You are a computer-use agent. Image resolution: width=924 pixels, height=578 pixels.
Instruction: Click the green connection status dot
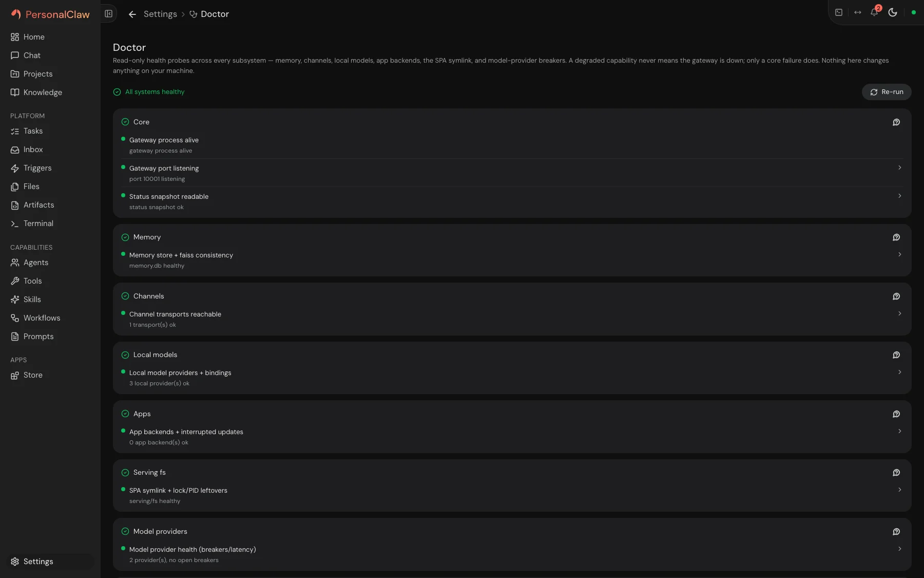point(913,12)
